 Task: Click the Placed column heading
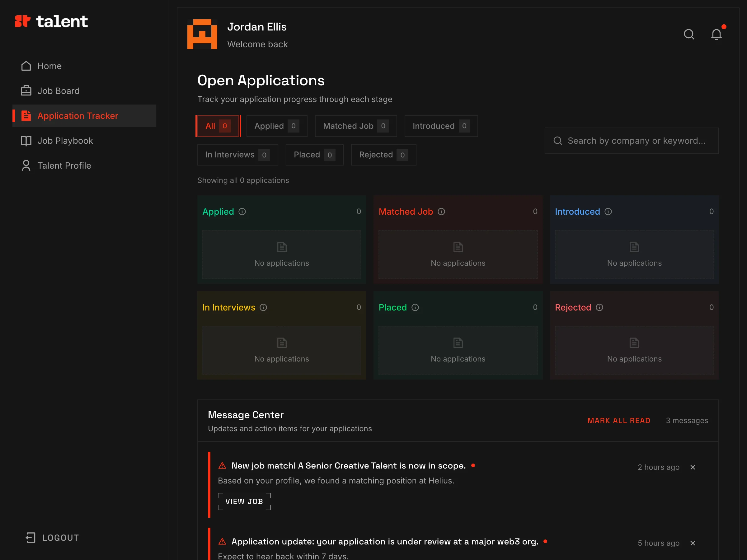click(392, 307)
